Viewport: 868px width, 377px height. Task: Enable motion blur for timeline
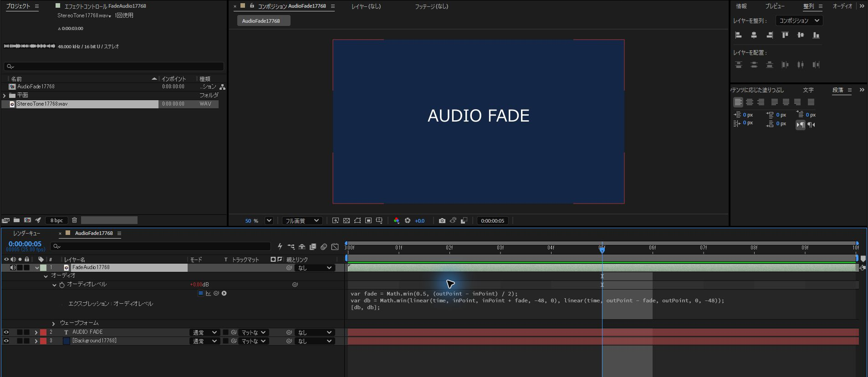(324, 246)
